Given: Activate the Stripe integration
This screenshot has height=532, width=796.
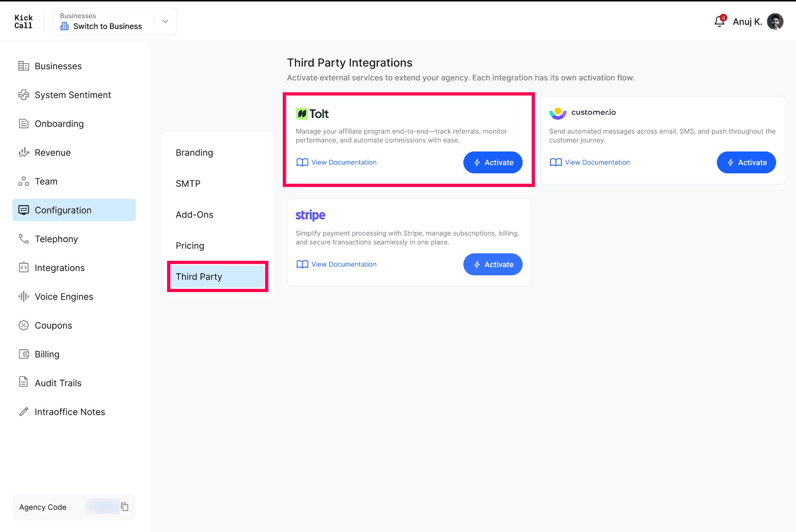Looking at the screenshot, I should coord(493,264).
